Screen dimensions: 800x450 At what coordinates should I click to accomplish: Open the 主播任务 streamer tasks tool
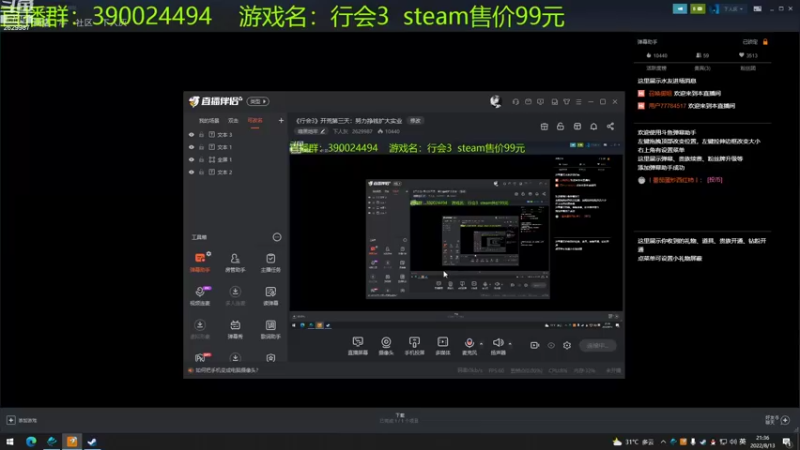pos(270,262)
